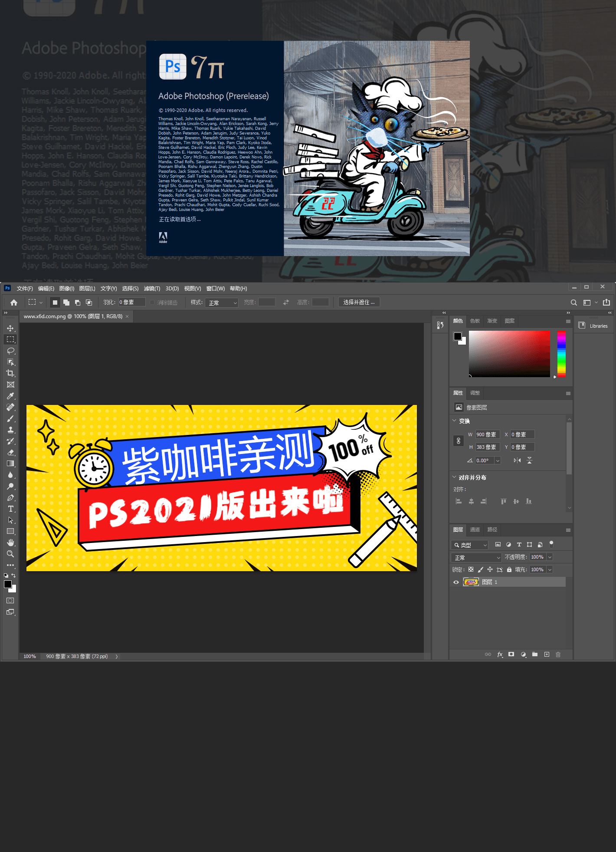Switch to the 调整 adjustments tab
This screenshot has height=852, width=616.
pos(475,393)
